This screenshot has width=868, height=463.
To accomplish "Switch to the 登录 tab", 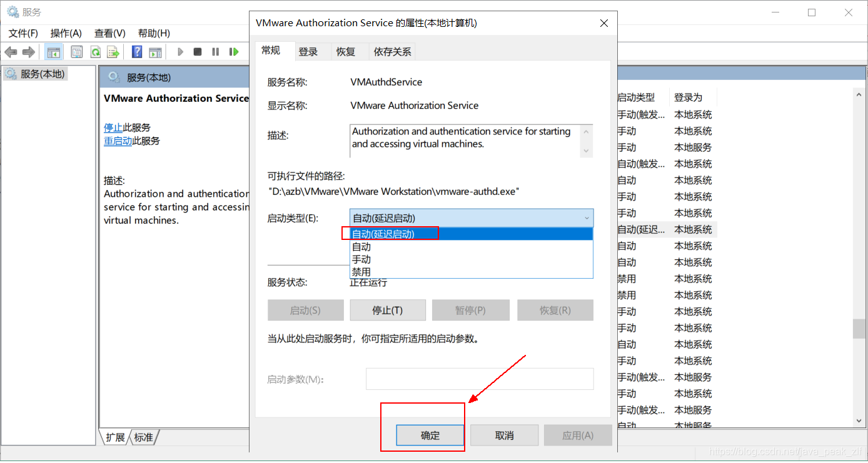I will click(308, 52).
